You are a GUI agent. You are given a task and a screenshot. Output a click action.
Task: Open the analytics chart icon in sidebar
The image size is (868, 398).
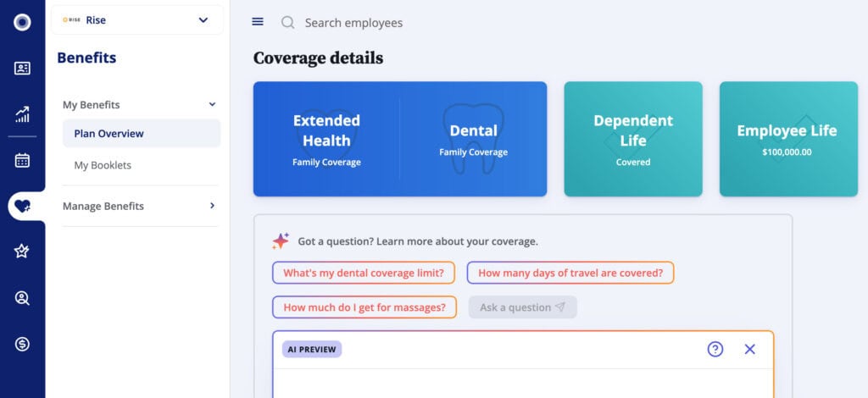(x=22, y=114)
